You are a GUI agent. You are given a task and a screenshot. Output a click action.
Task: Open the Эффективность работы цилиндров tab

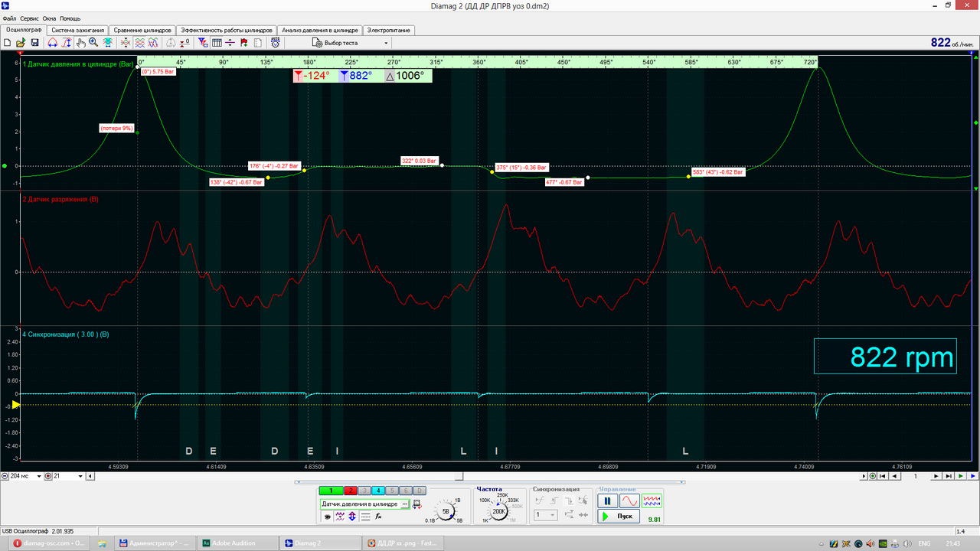click(227, 30)
